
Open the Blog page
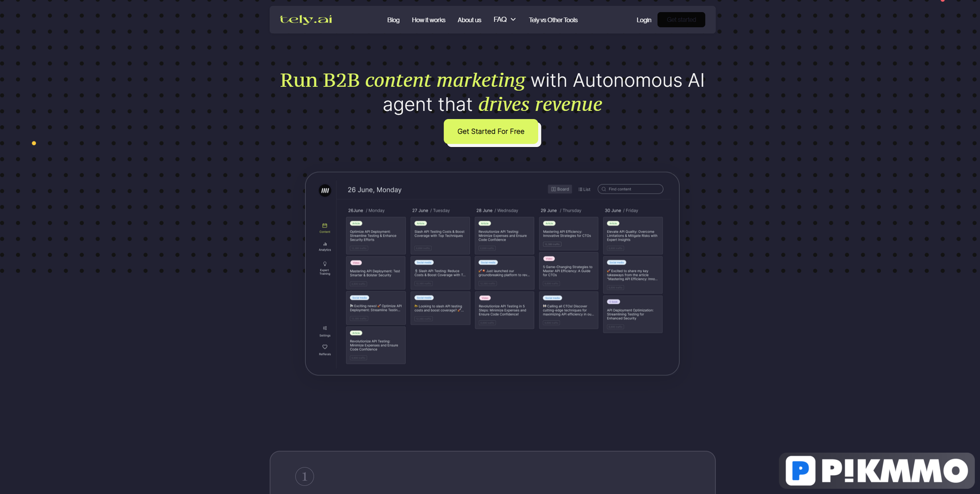coord(393,20)
